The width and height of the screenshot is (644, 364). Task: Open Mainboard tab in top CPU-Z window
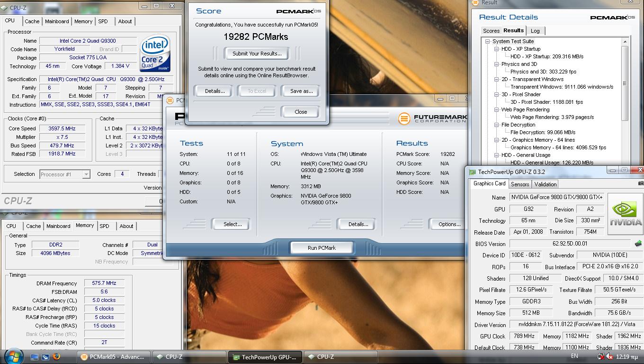57,21
